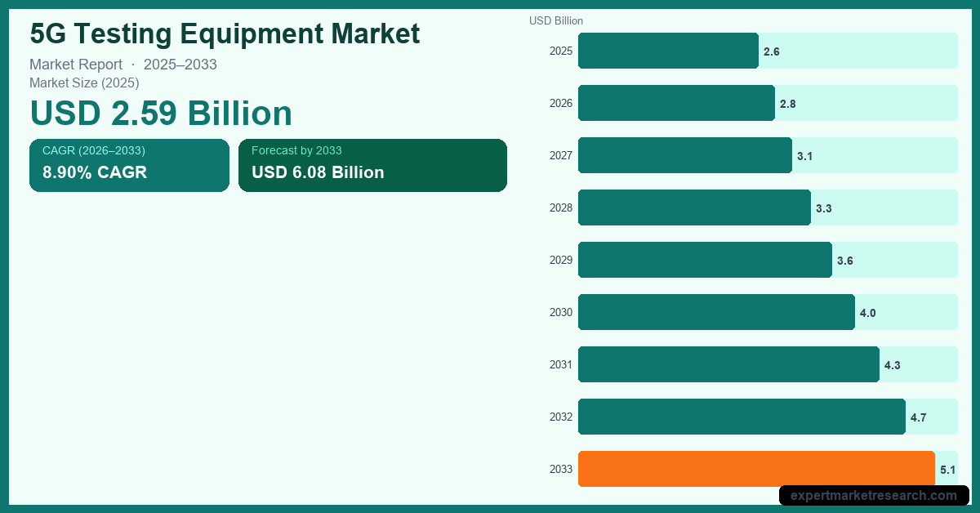
Task: Click the 5.1 value label for 2033
Action: coord(947,470)
